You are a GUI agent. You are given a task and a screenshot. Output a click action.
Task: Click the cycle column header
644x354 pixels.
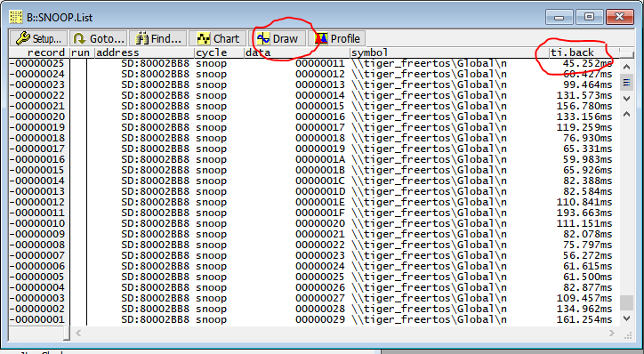[212, 52]
